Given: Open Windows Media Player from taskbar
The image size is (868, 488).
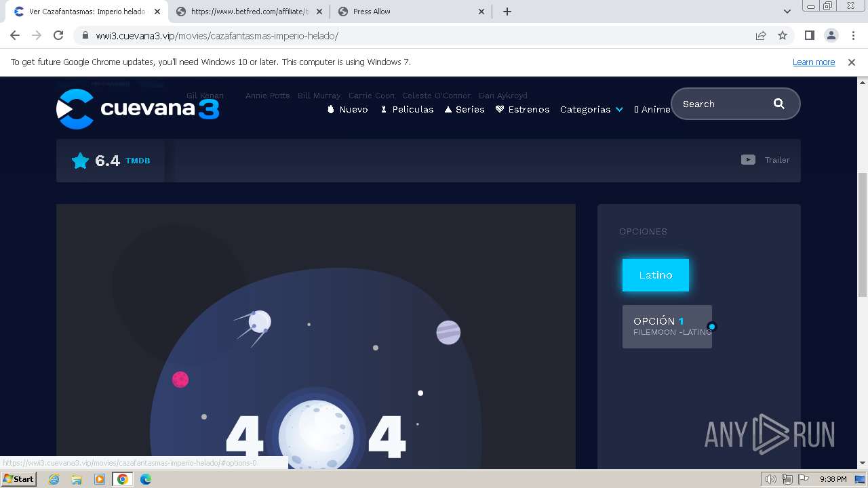Looking at the screenshot, I should point(100,479).
